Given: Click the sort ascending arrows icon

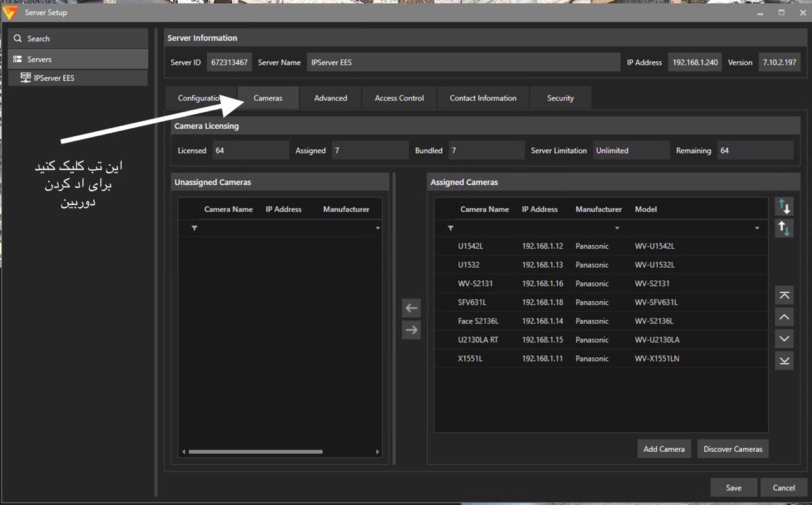Looking at the screenshot, I should pyautogui.click(x=785, y=228).
